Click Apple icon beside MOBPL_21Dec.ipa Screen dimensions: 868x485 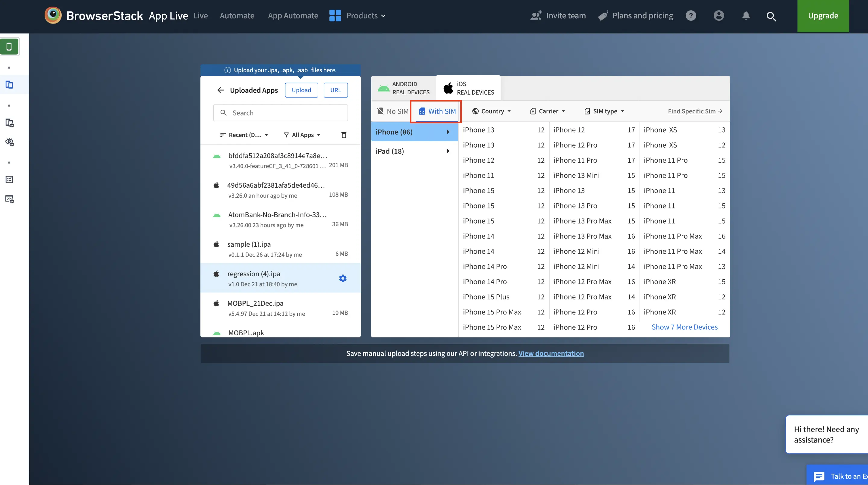216,303
